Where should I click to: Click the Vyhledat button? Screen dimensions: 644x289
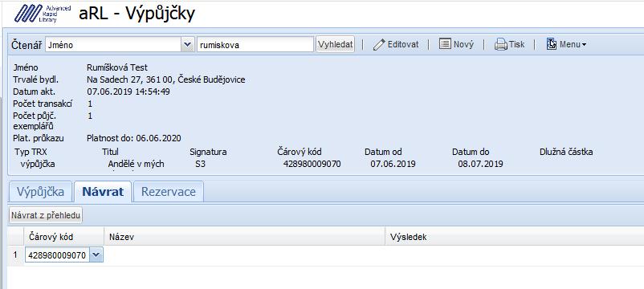click(335, 44)
